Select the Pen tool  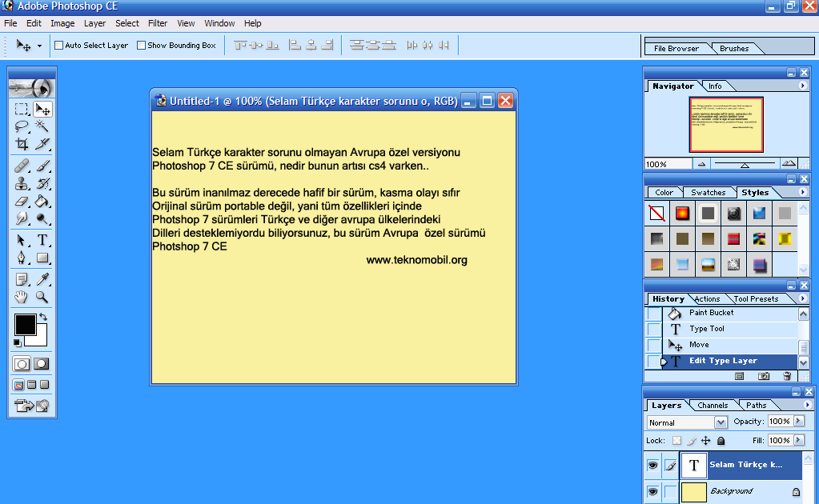tap(22, 258)
